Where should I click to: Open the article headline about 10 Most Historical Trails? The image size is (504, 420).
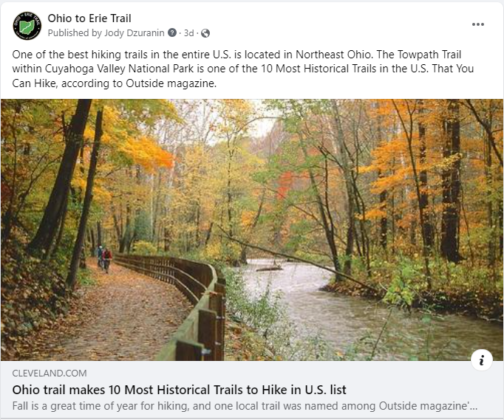(x=180, y=390)
